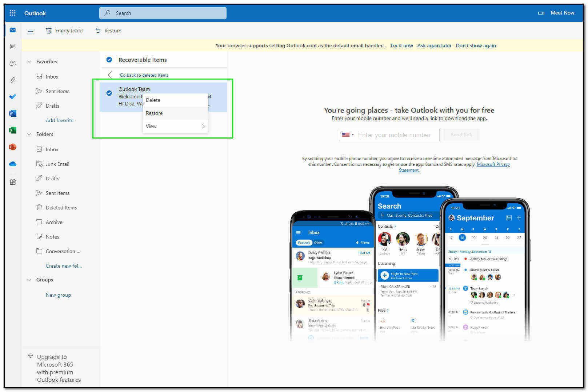Open the Deleted Items folder
588x392 pixels.
pos(61,208)
